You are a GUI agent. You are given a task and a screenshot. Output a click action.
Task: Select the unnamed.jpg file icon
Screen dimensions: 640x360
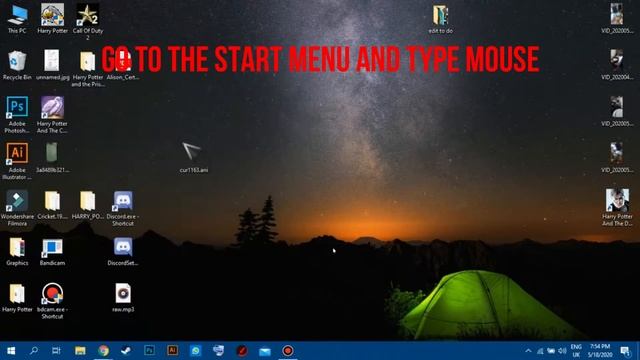tap(52, 65)
